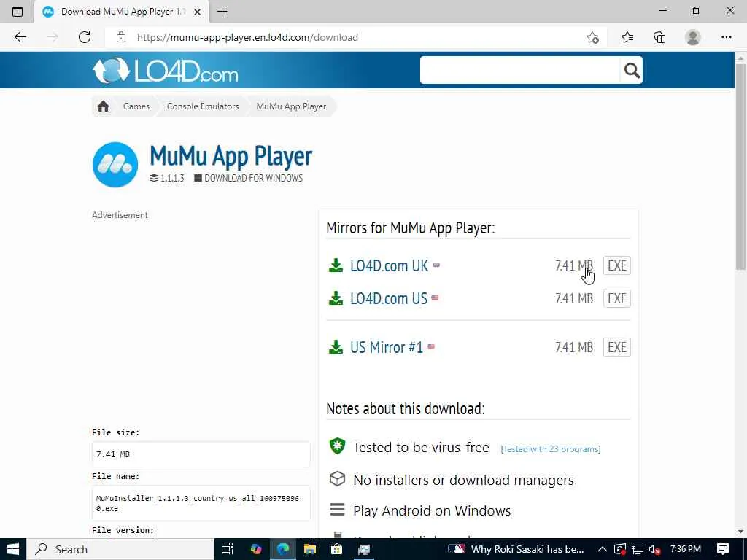Open the browser profile avatar

click(x=693, y=37)
